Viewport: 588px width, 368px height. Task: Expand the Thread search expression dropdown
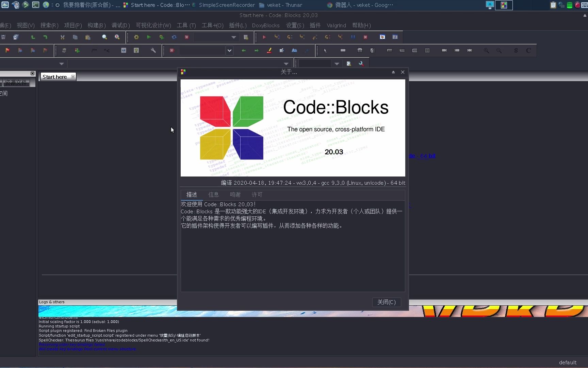pyautogui.click(x=337, y=64)
